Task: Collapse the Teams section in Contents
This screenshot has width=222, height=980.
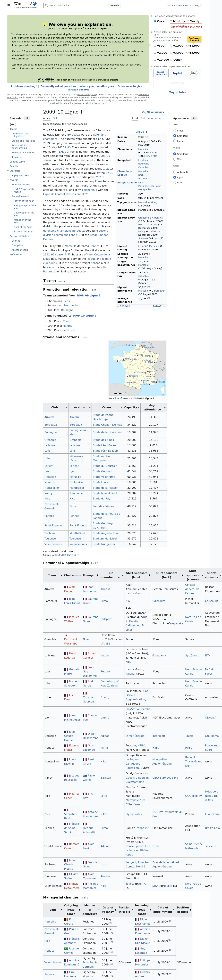Action: pyautogui.click(x=8, y=129)
